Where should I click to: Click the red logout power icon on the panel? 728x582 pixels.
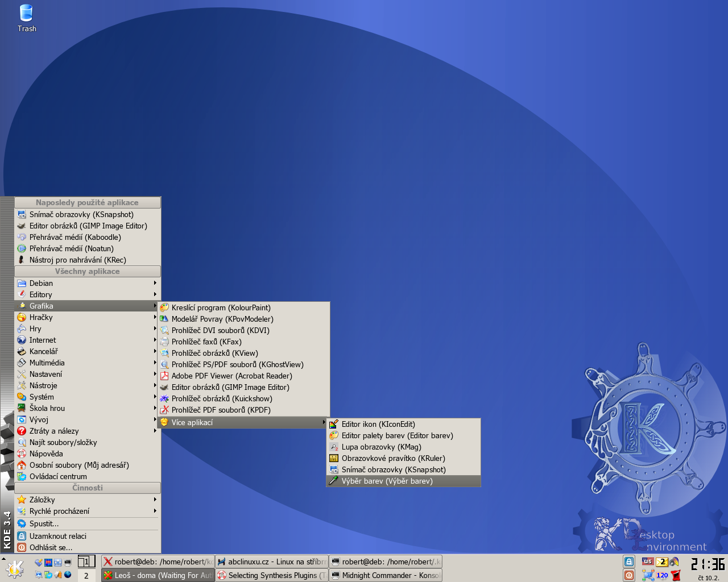pyautogui.click(x=629, y=575)
